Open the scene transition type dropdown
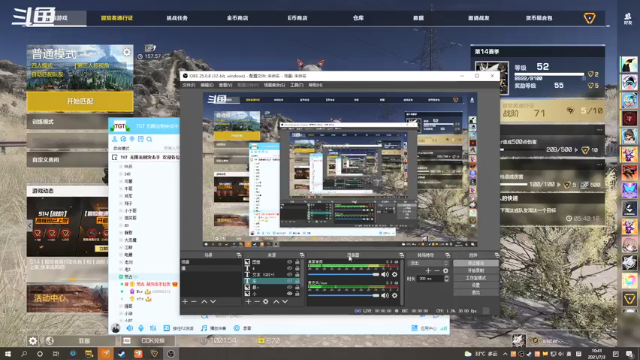Viewport: 640px width, 360px height. coord(428,263)
